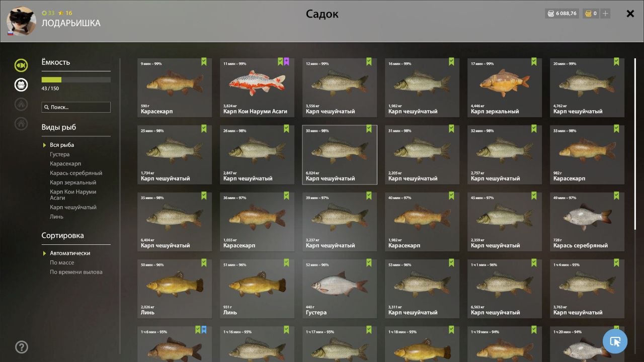
Task: Show Вся рыба in fish list
Action: coord(62,145)
